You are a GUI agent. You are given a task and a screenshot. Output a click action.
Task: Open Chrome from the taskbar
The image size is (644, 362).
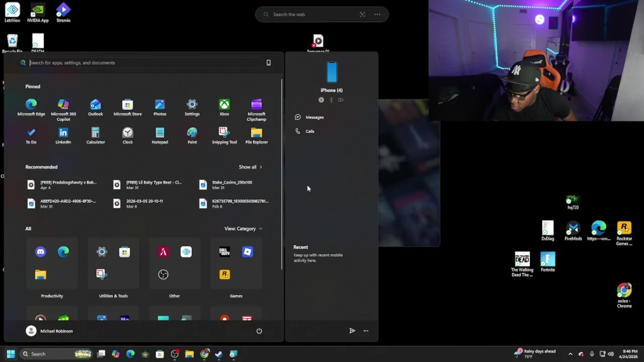(204, 354)
